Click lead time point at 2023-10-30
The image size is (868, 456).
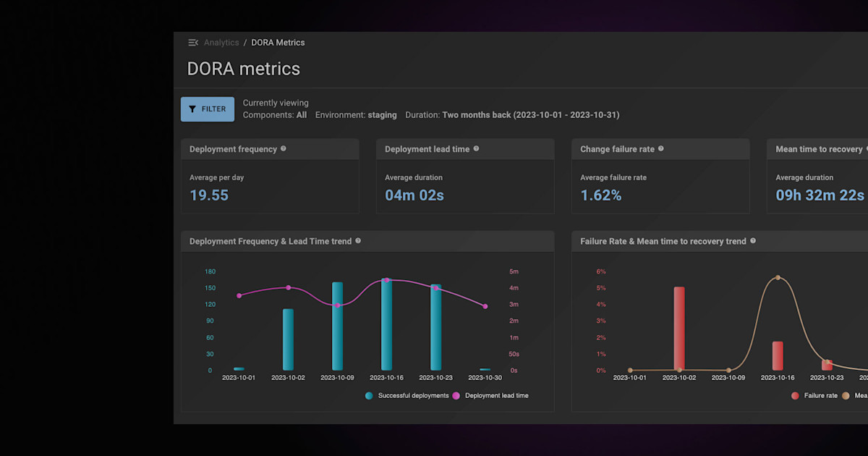tap(485, 306)
